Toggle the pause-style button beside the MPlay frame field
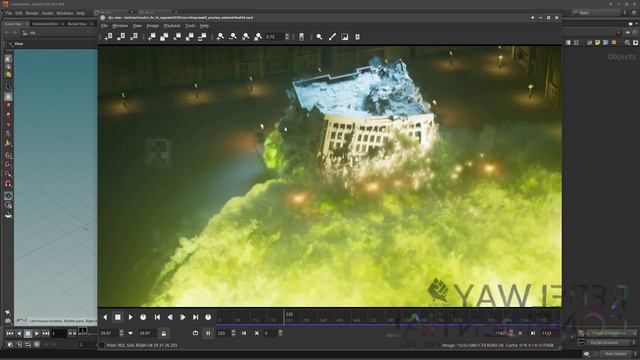The width and height of the screenshot is (640, 360). tap(208, 333)
